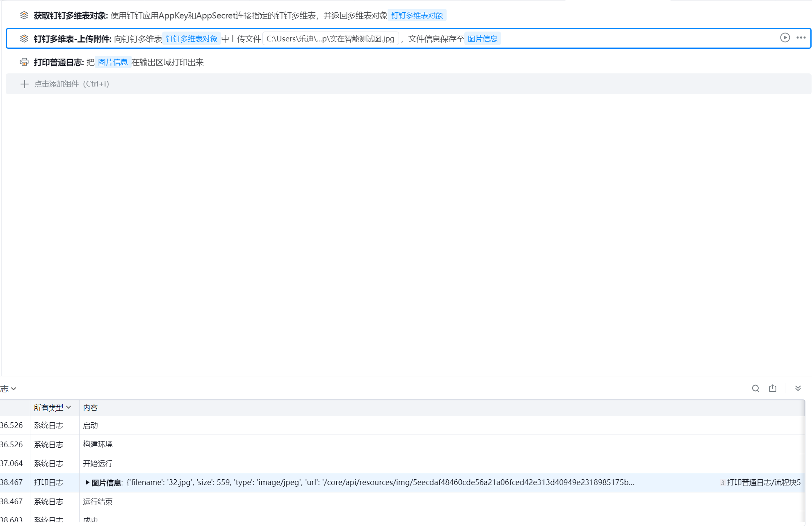The image size is (812, 526).
Task: Click plus icon to add component
Action: [25, 84]
